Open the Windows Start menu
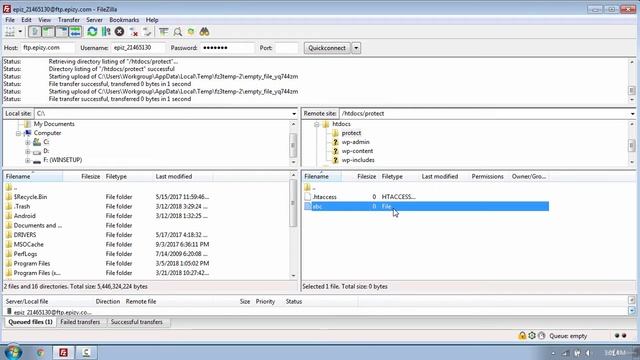640x360 pixels. pos(13,352)
